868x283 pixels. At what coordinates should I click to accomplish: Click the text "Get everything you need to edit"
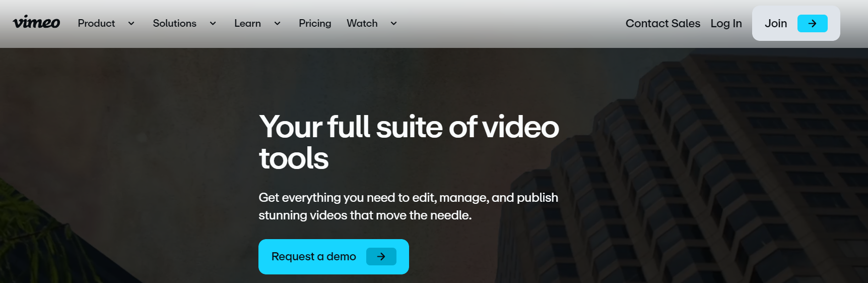[347, 197]
